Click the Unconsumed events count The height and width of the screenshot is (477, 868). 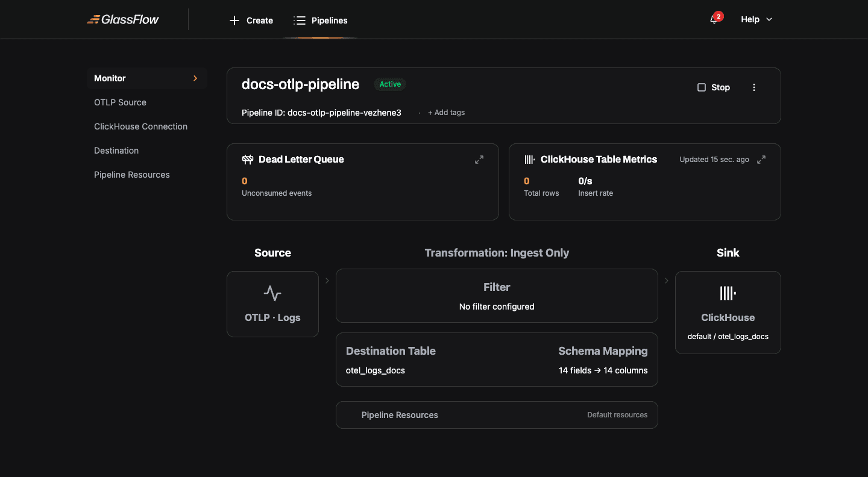[245, 181]
